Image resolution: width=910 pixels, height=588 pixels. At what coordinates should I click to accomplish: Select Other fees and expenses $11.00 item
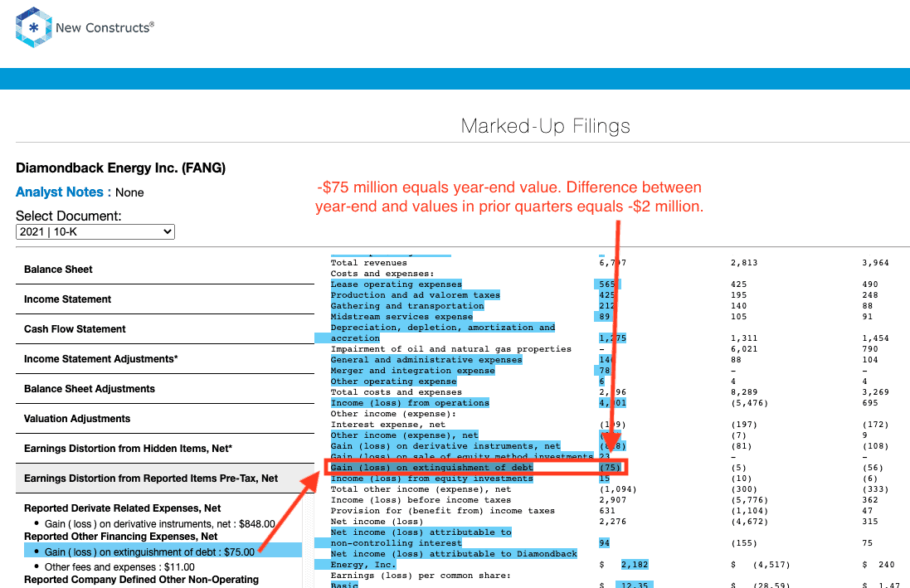click(119, 567)
